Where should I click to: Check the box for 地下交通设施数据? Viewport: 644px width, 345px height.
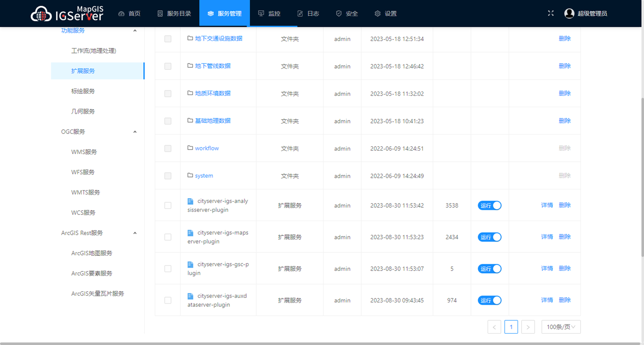click(168, 39)
